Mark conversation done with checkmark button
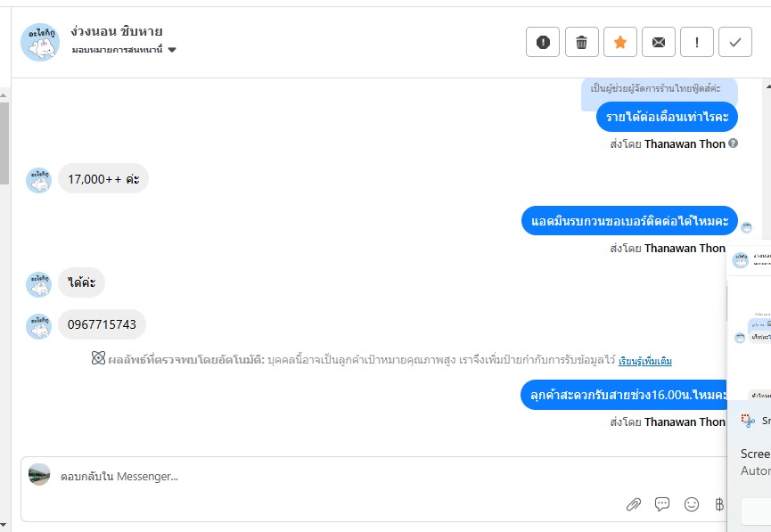Image resolution: width=771 pixels, height=532 pixels. [735, 42]
